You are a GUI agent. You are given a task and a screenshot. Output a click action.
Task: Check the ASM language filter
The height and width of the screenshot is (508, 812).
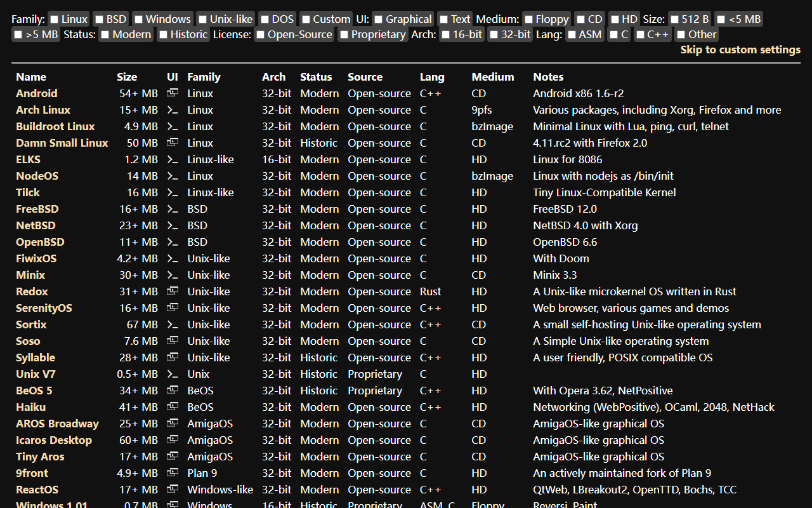tap(572, 35)
